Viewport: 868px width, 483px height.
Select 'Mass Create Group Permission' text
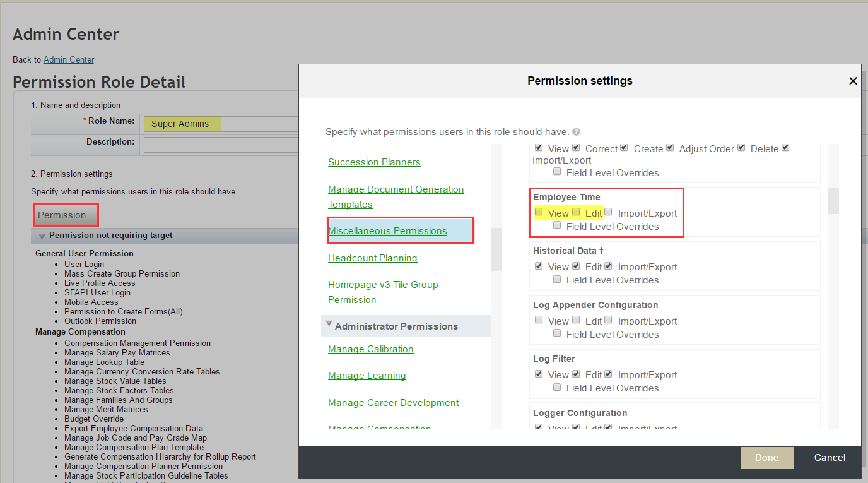tap(122, 274)
